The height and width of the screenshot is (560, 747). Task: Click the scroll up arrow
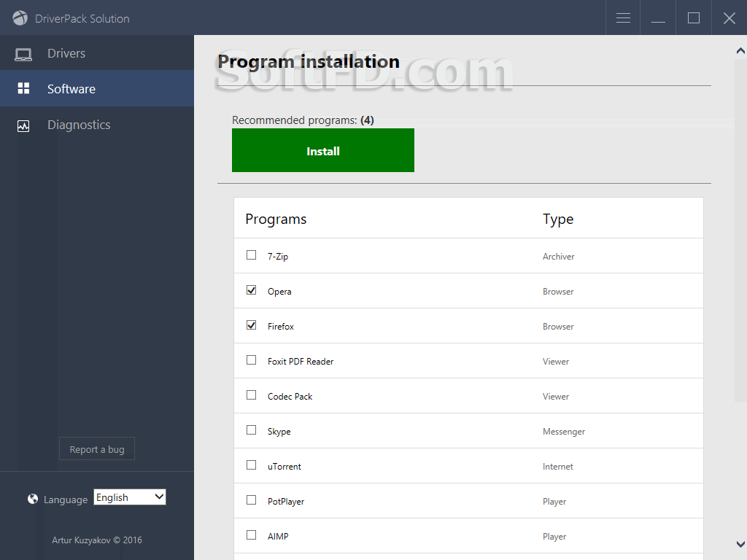(x=740, y=50)
